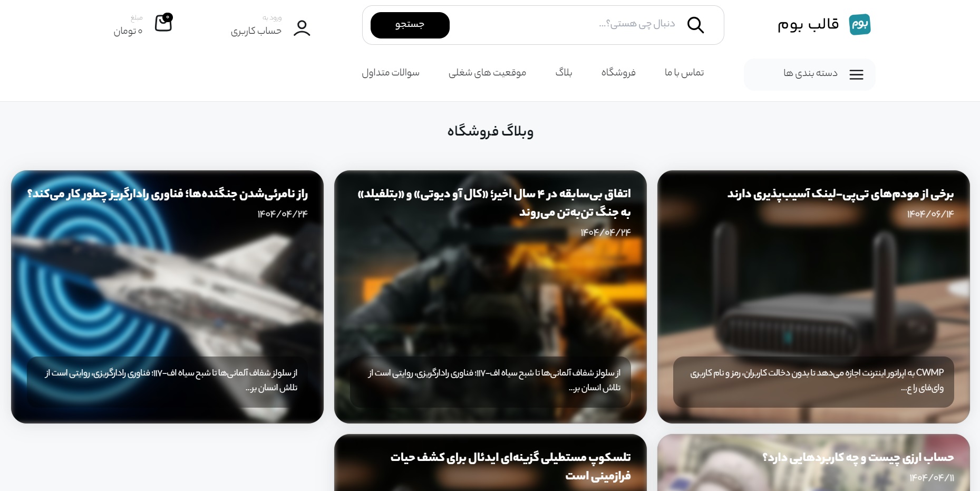The width and height of the screenshot is (980, 491).
Task: Expand the دسته بندی ها categories dropdown
Action: tap(810, 74)
